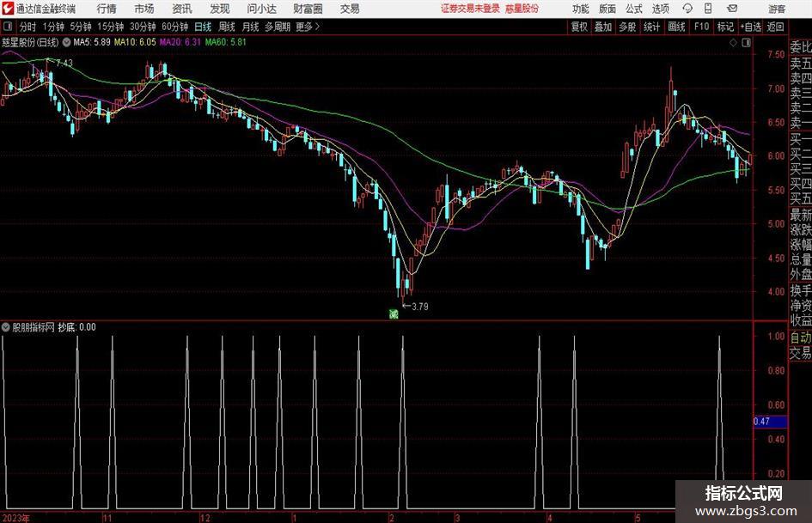Screen dimensions: 812x523
Task: Click +自选 to add to watchlist
Action: click(750, 27)
